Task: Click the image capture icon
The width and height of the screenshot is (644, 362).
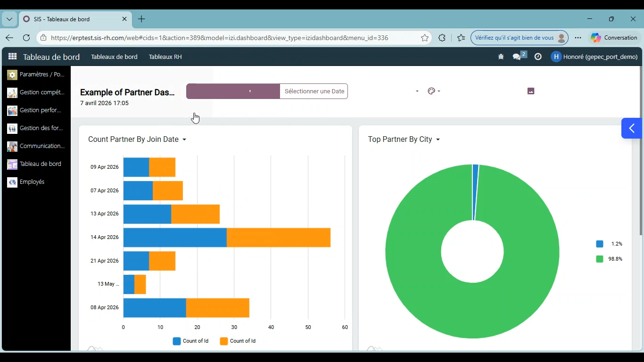Action: (531, 91)
